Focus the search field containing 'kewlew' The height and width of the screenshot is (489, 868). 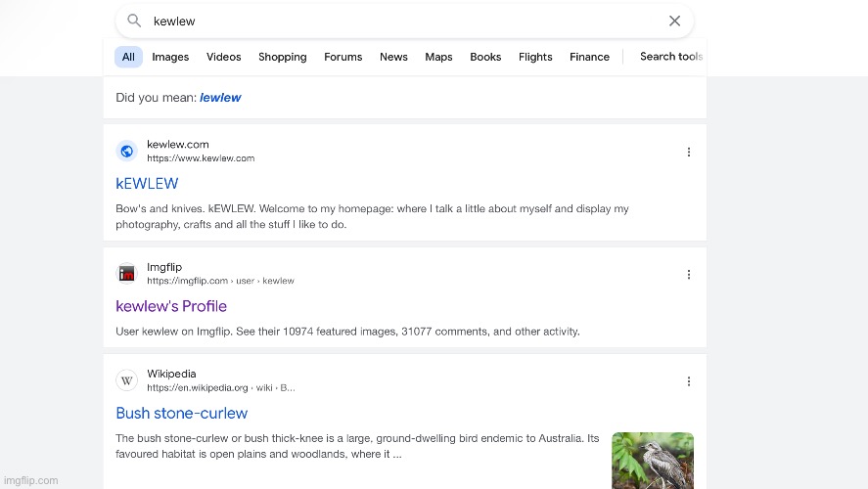coord(404,21)
